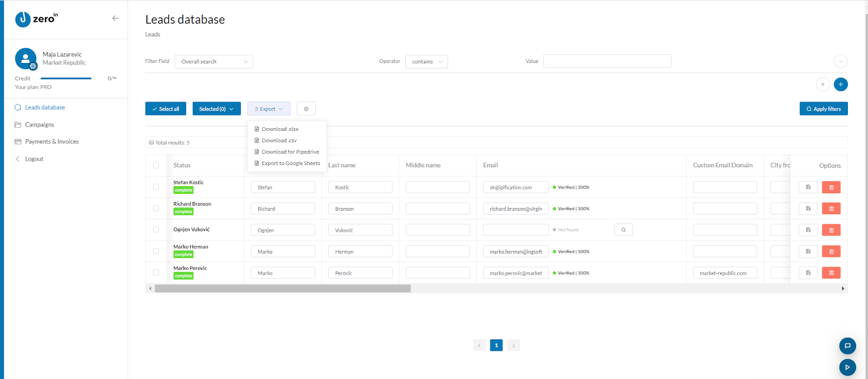Log out via sidebar Logout
Image resolution: width=868 pixels, height=379 pixels.
[34, 159]
